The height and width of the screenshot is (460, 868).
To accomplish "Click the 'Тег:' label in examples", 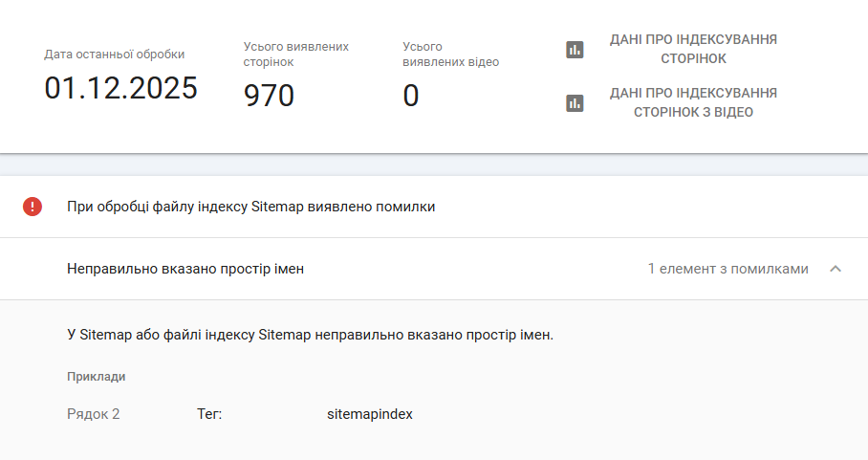I will point(209,414).
